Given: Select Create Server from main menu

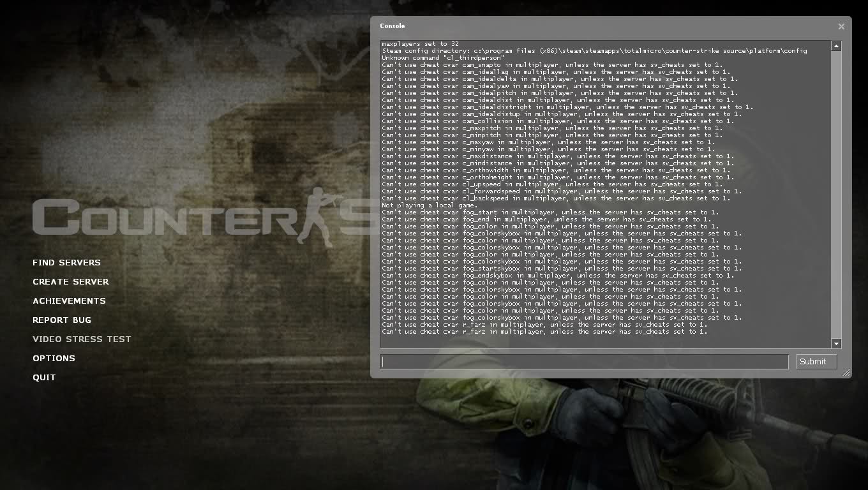Looking at the screenshot, I should [71, 282].
